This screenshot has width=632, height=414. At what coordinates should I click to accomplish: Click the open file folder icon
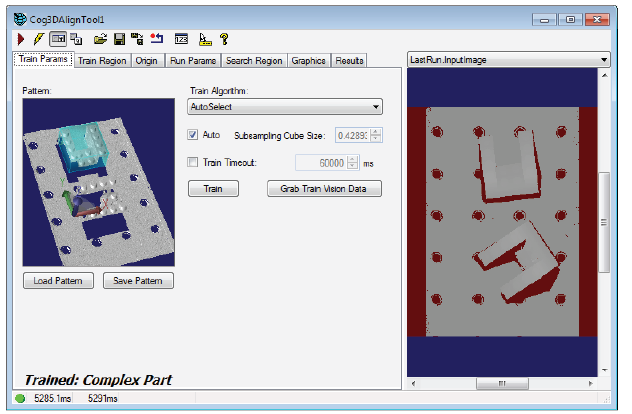click(x=100, y=39)
